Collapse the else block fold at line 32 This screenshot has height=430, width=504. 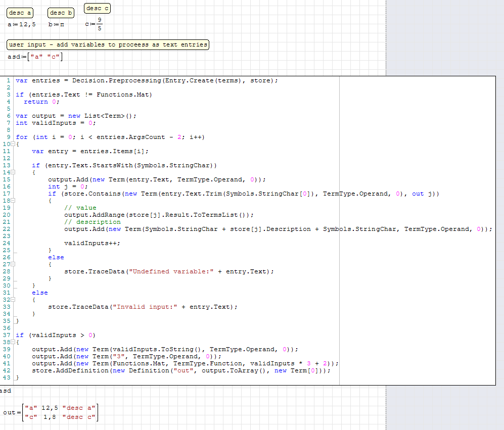[x=13, y=300]
